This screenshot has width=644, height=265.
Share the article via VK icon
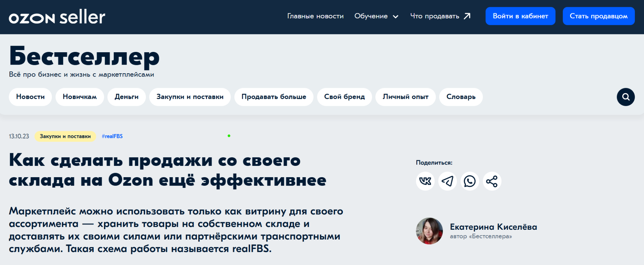click(x=425, y=181)
